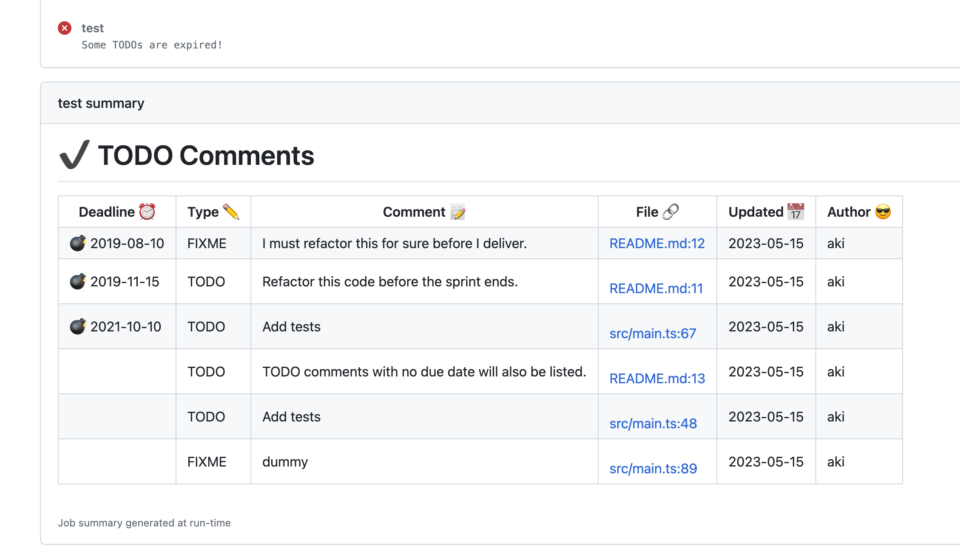Click the alarm clock icon in Deadline header
The width and height of the screenshot is (960, 560).
[146, 211]
